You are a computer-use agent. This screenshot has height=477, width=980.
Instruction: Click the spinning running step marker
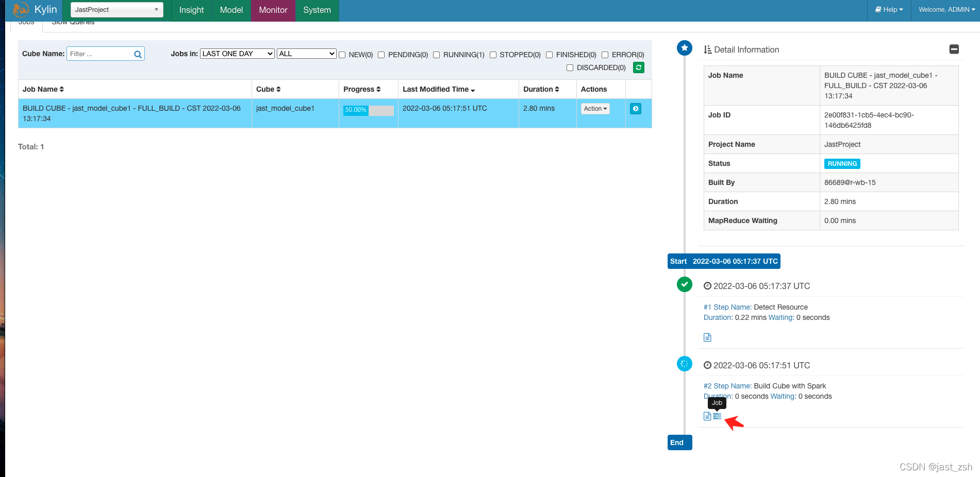685,364
